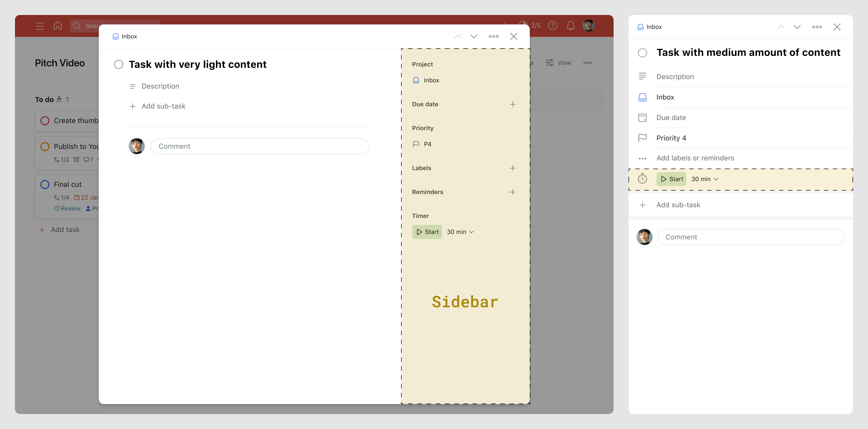
Task: Complete the 'Publish to You' task circle
Action: [45, 147]
